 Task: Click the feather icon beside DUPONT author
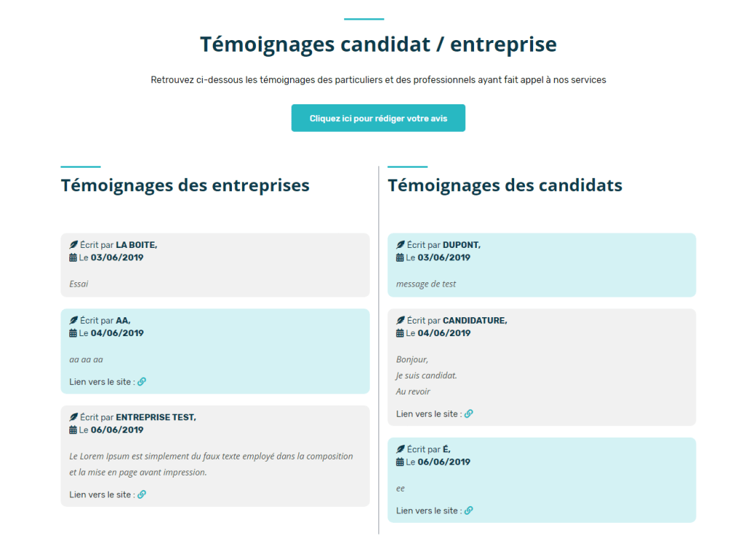(x=400, y=245)
